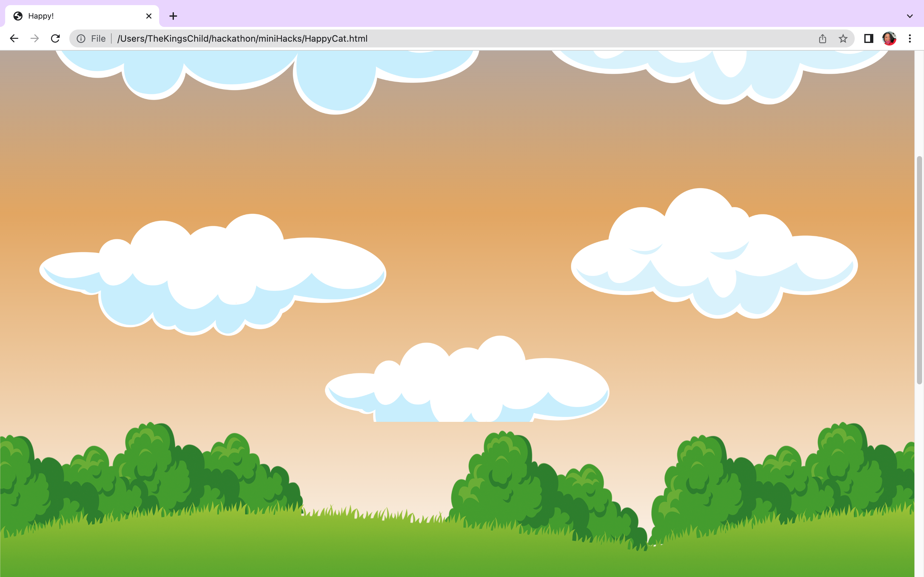Image resolution: width=924 pixels, height=577 pixels.
Task: Toggle the browser side panel
Action: [868, 38]
